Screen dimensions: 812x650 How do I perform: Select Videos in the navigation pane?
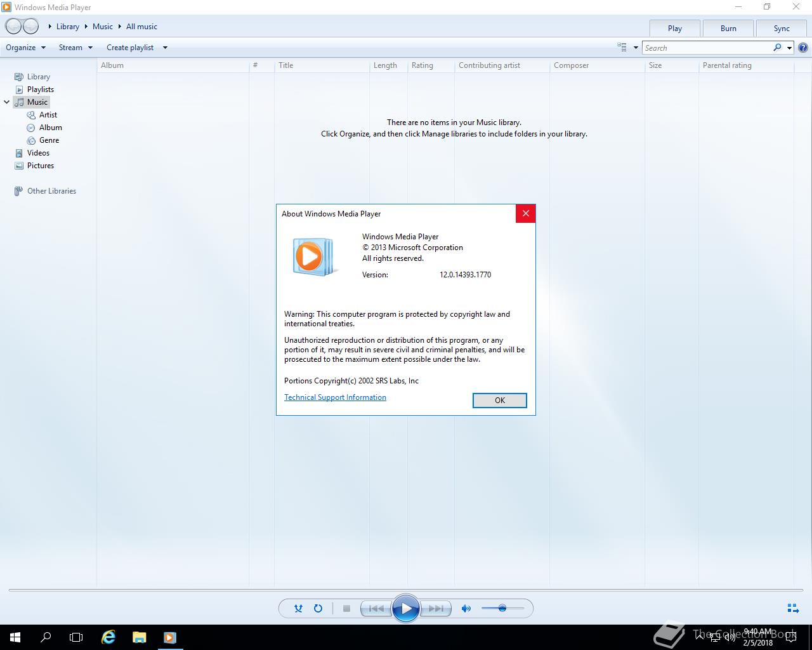(38, 153)
